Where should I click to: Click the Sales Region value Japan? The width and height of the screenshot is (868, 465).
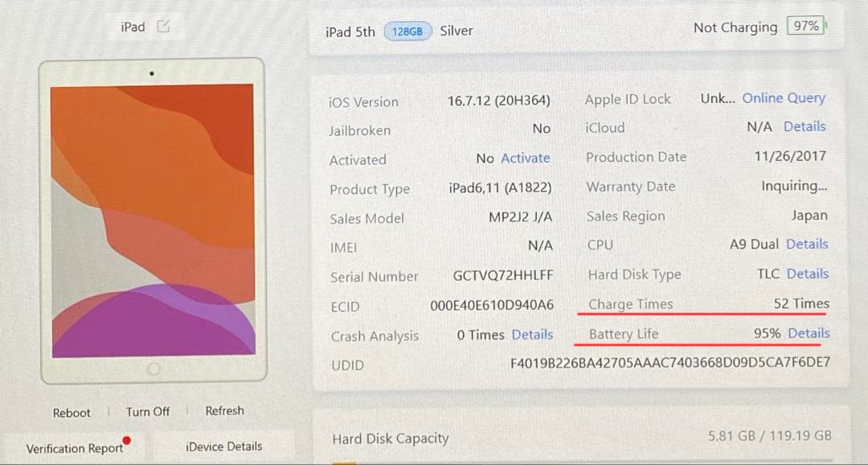[x=809, y=216]
